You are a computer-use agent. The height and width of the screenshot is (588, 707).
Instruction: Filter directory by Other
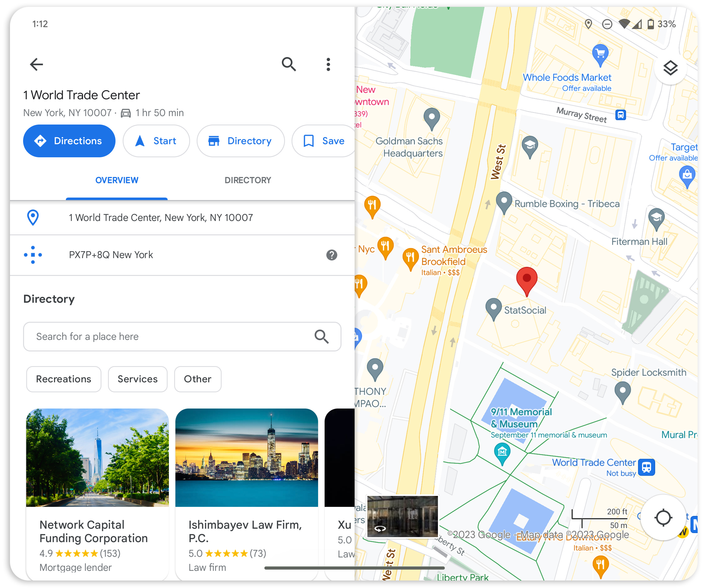(x=198, y=379)
